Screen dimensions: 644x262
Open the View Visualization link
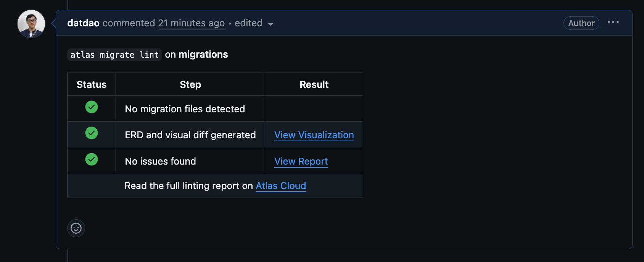(314, 135)
